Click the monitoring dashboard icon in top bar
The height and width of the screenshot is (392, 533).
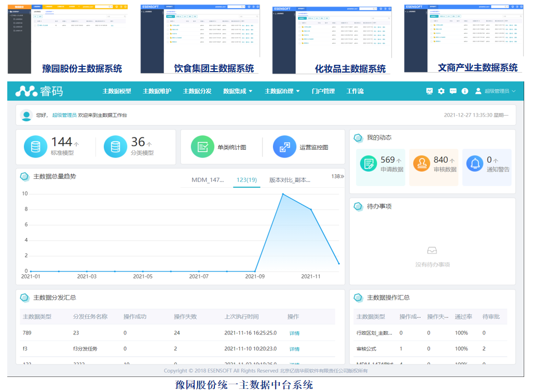[x=430, y=91]
